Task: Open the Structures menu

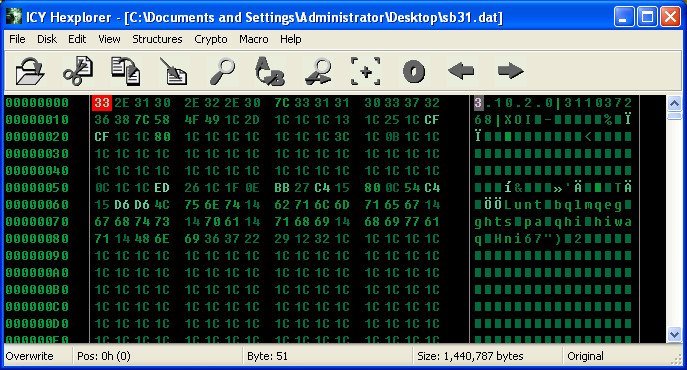Action: 157,39
